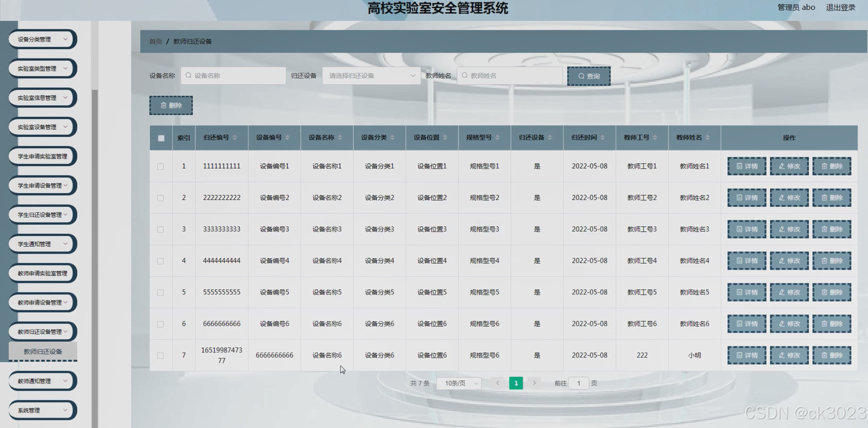
Task: Click the search icon in 查询 button
Action: click(581, 76)
